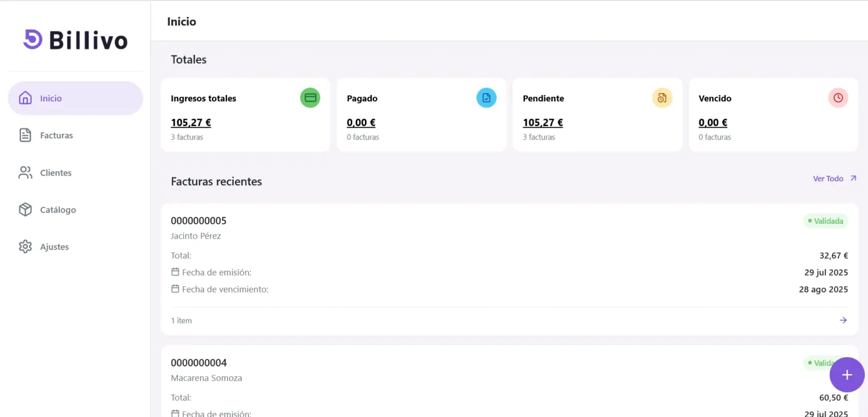
Task: Click the 0,00 € Pagado amount
Action: tap(361, 123)
